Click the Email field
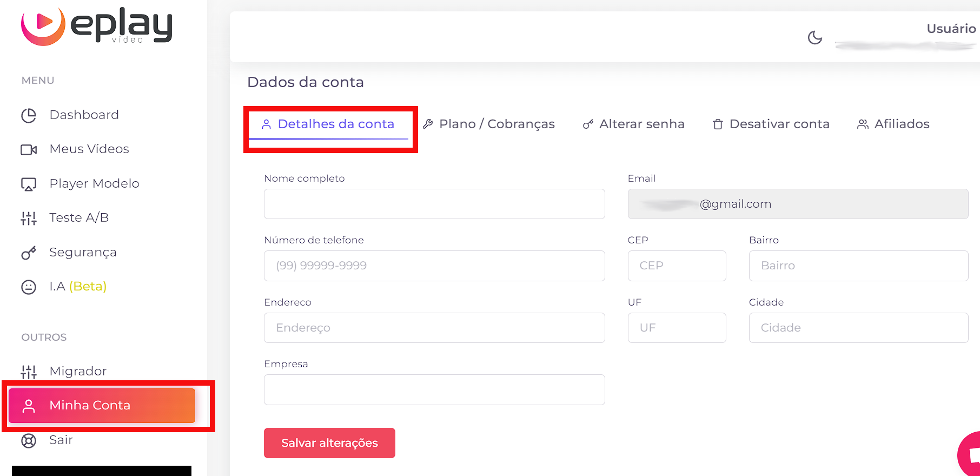Image resolution: width=980 pixels, height=476 pixels. point(798,204)
